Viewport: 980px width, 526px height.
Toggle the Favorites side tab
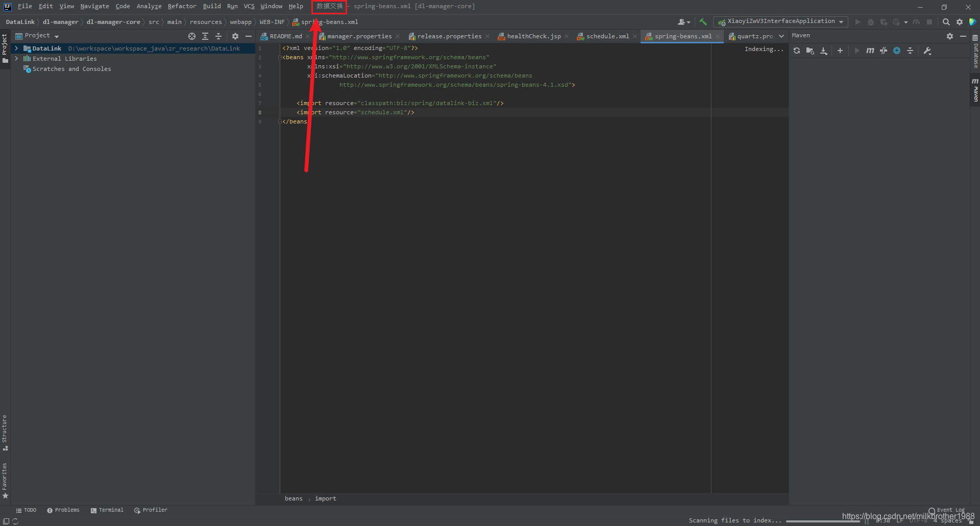coord(5,480)
